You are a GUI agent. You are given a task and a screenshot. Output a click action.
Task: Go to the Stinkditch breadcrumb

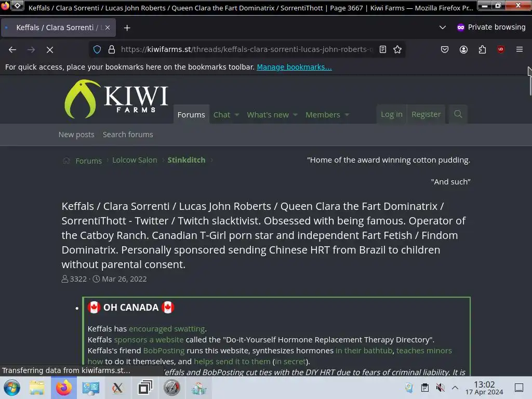click(x=187, y=160)
